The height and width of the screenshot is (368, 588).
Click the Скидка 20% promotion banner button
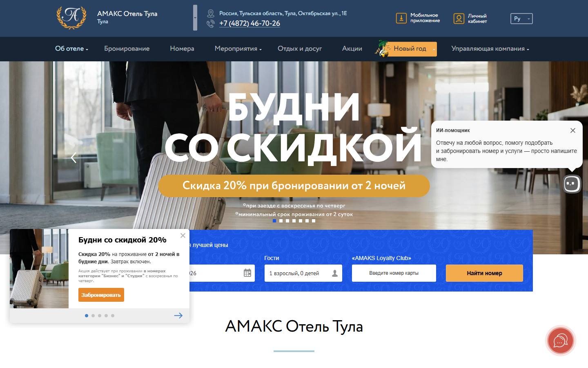coord(294,186)
